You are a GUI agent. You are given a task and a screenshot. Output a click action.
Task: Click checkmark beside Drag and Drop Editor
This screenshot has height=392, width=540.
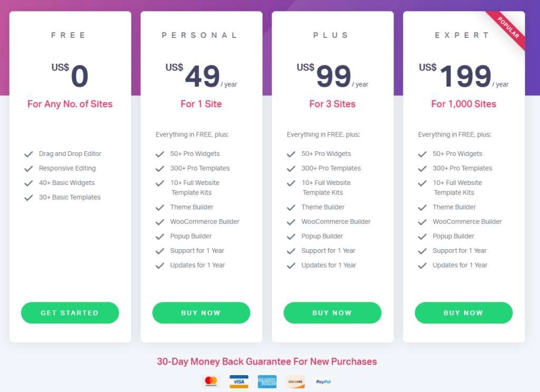click(x=28, y=154)
